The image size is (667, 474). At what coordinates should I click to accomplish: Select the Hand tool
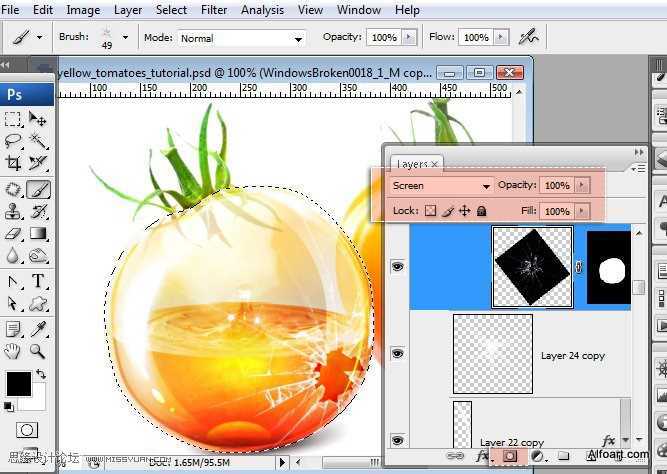pyautogui.click(x=12, y=351)
